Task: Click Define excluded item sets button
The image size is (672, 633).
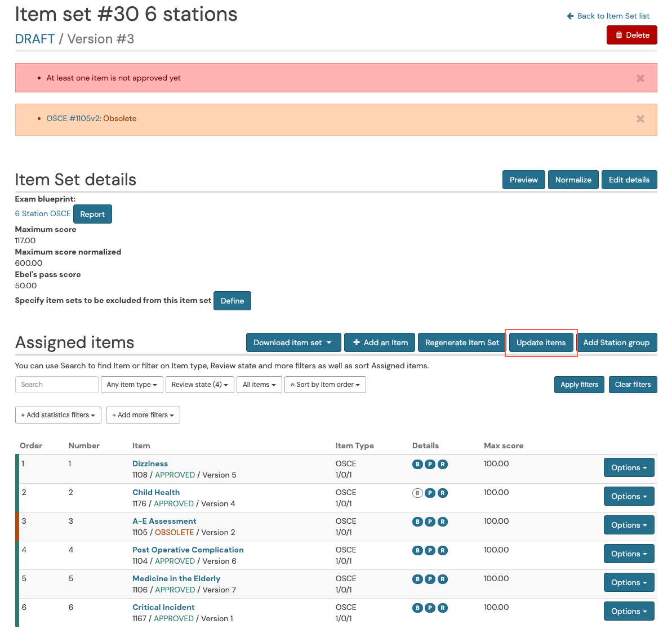Action: coord(232,301)
